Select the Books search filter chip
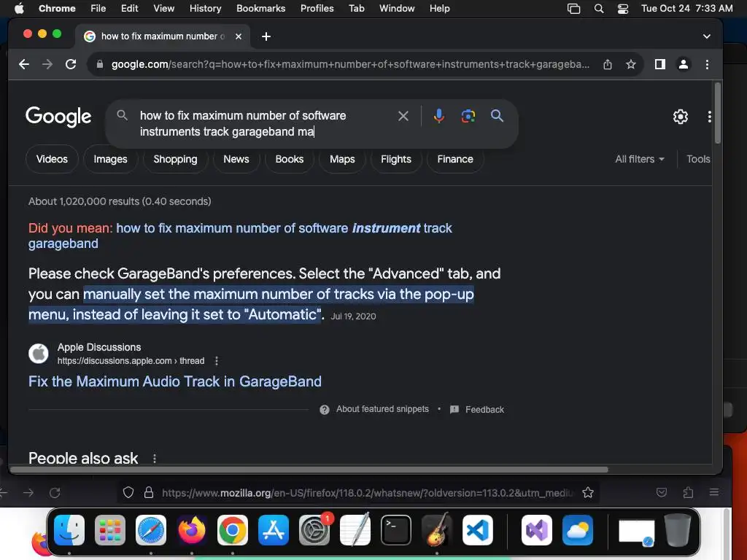This screenshot has height=560, width=747. (289, 159)
